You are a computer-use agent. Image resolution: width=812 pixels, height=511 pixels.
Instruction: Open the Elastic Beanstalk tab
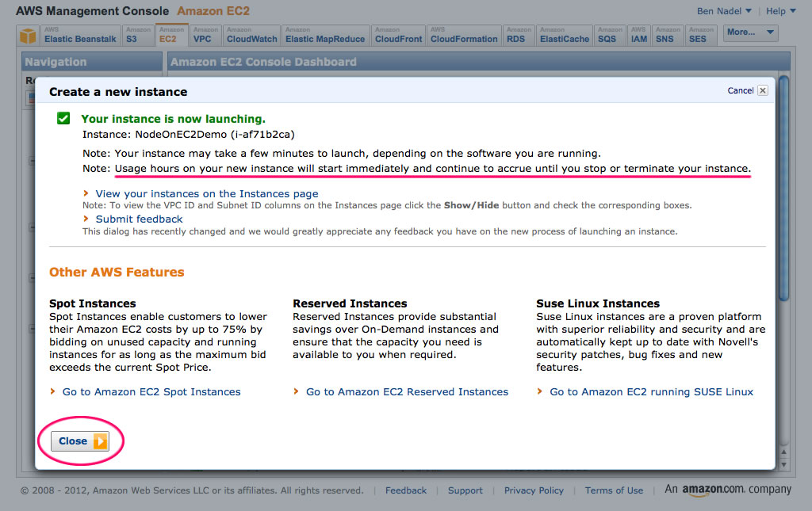click(80, 35)
